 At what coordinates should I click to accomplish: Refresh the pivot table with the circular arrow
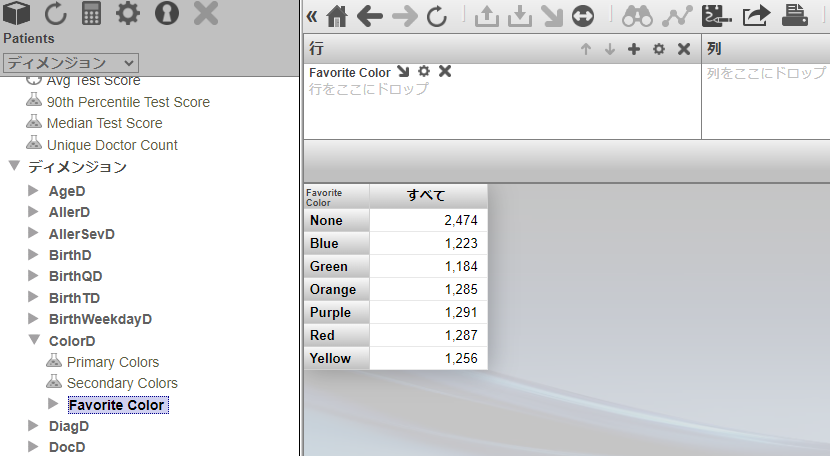coord(437,17)
